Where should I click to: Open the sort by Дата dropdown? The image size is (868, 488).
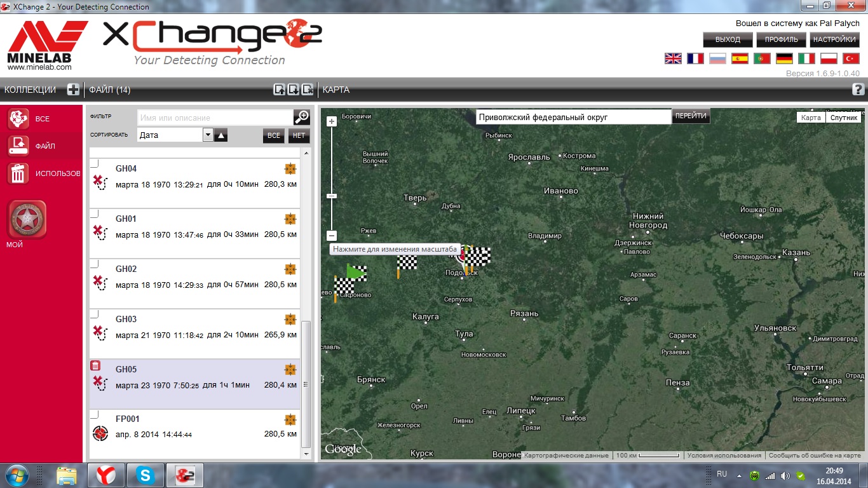(x=208, y=135)
